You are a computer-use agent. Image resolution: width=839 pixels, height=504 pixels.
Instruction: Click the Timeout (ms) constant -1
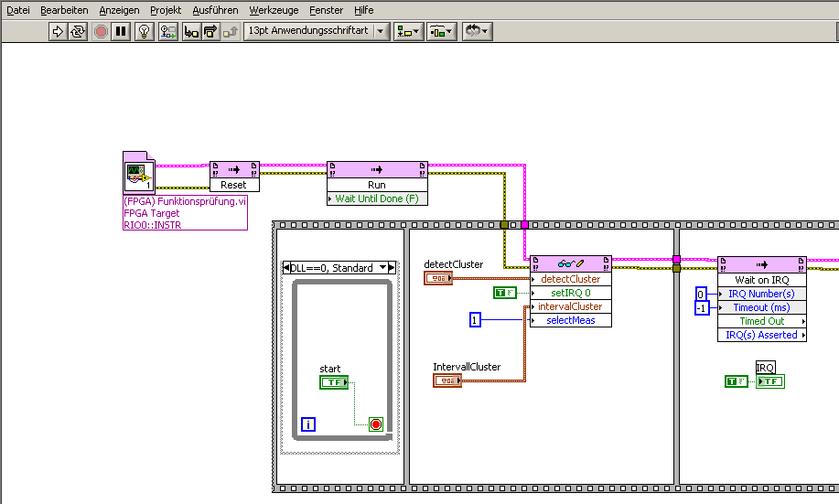click(x=701, y=308)
